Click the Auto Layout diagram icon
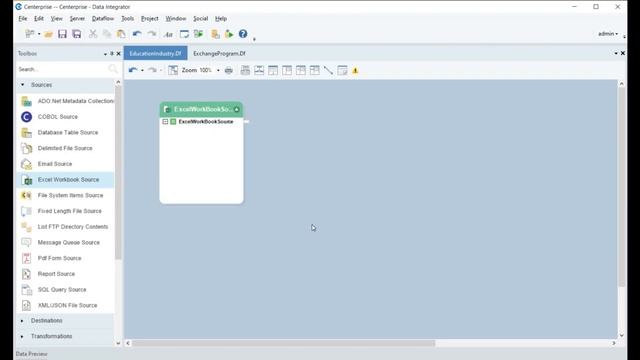The width and height of the screenshot is (640, 360). (173, 70)
